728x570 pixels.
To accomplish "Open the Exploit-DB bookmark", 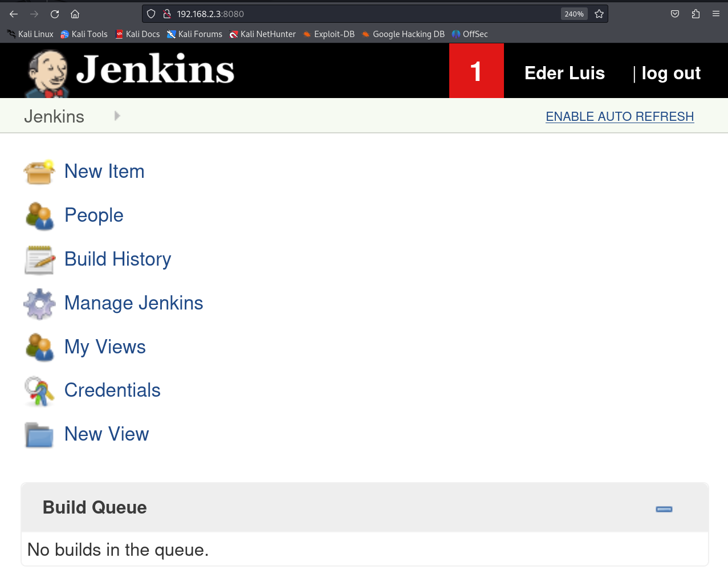I will [328, 34].
